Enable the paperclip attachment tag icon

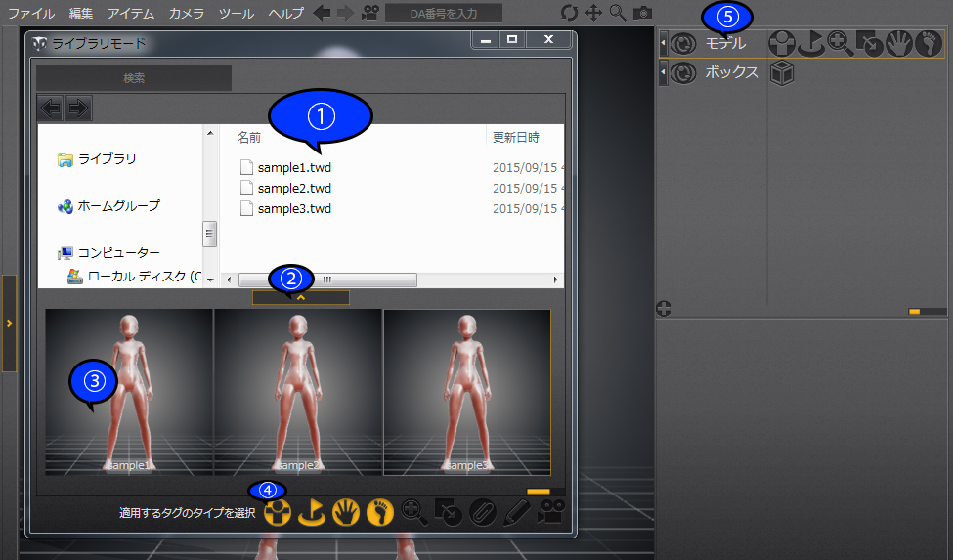click(483, 512)
